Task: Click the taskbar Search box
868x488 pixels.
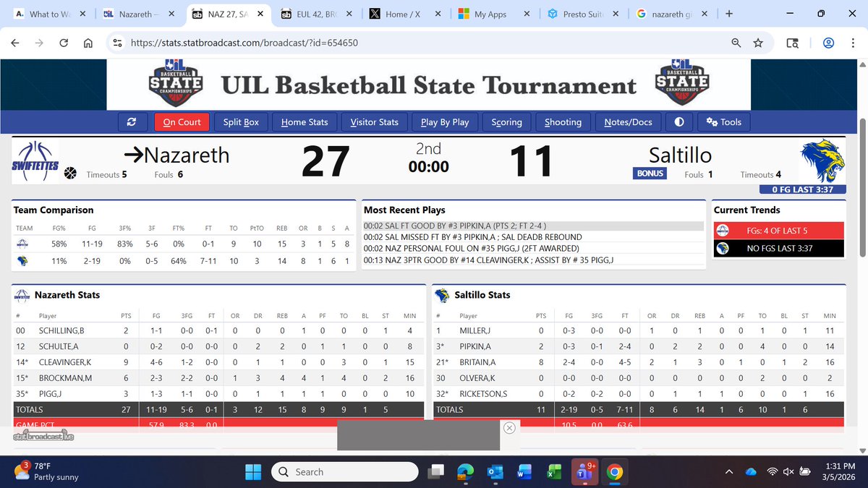Action: pos(345,472)
